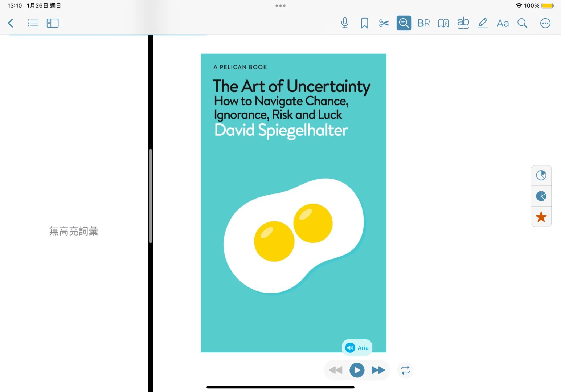
Task: Add a bookmark to this page
Action: [365, 23]
